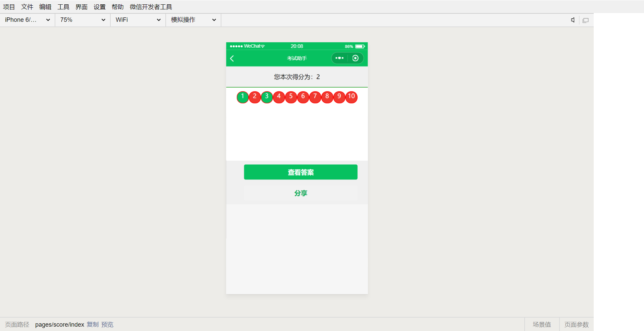Click the 考试助手 page title

click(297, 58)
